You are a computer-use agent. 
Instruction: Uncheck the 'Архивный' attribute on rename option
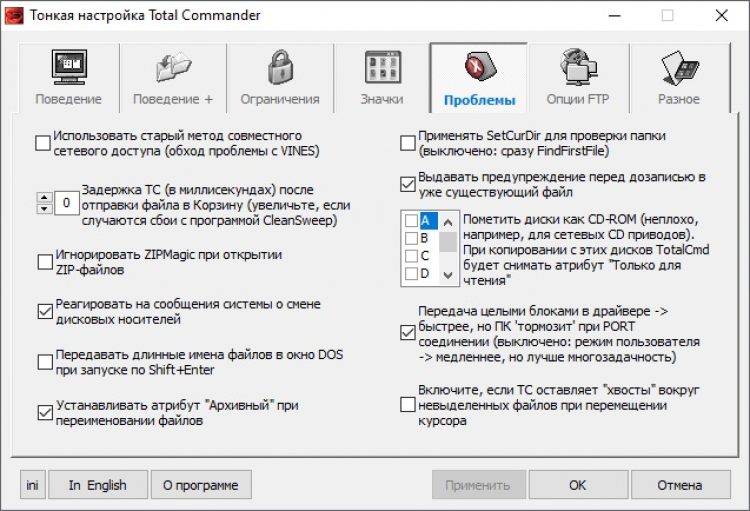(44, 413)
